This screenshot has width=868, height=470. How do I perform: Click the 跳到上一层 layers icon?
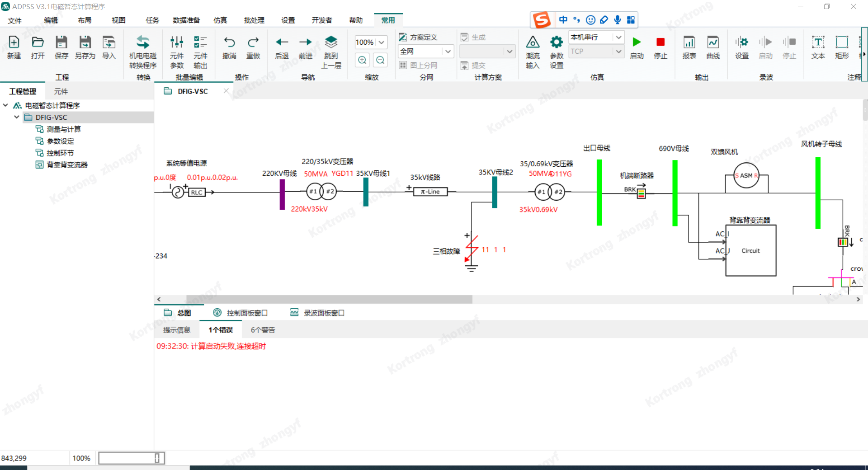click(x=331, y=42)
